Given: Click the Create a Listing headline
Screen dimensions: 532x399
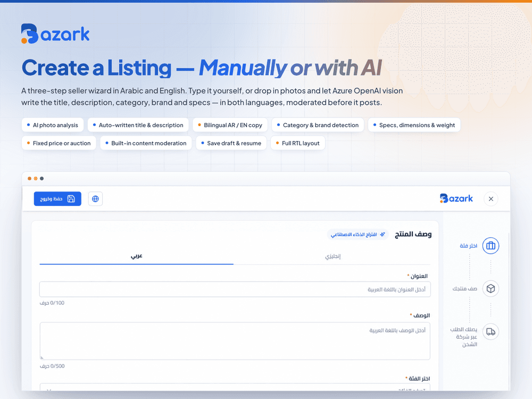Looking at the screenshot, I should pyautogui.click(x=202, y=68).
